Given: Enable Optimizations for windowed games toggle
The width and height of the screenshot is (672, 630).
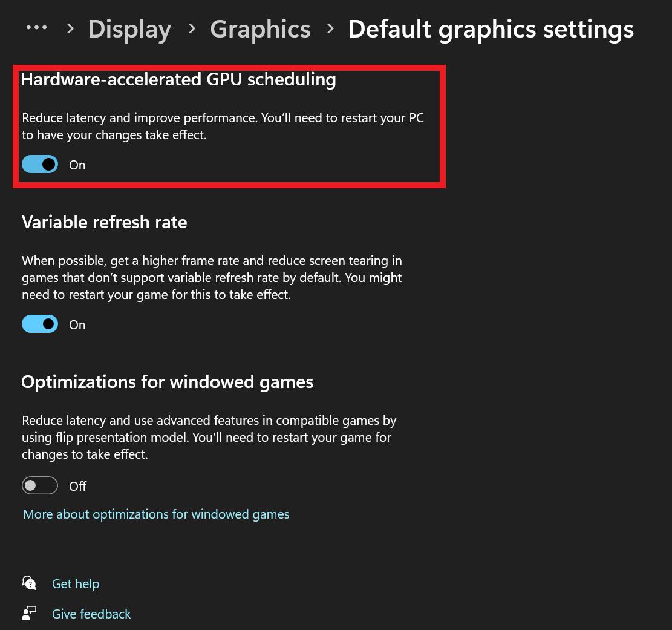Looking at the screenshot, I should [x=40, y=485].
